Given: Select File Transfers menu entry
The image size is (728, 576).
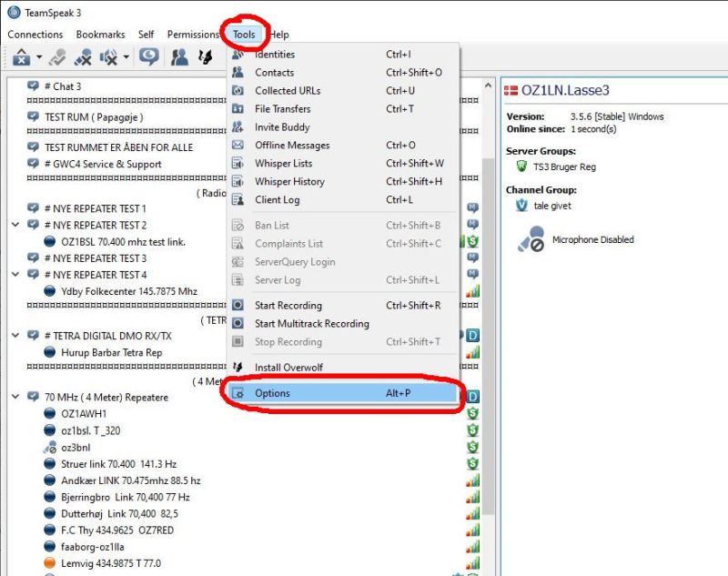Looking at the screenshot, I should pos(343,108).
